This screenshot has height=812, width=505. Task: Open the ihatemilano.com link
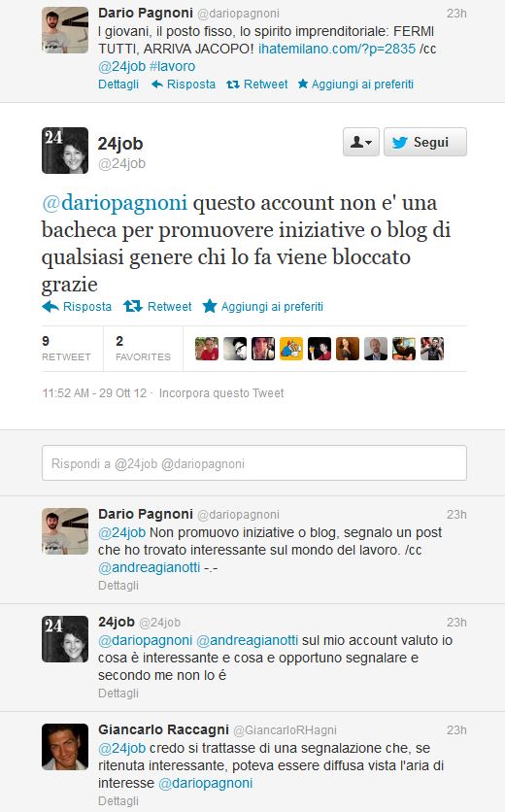coord(337,50)
